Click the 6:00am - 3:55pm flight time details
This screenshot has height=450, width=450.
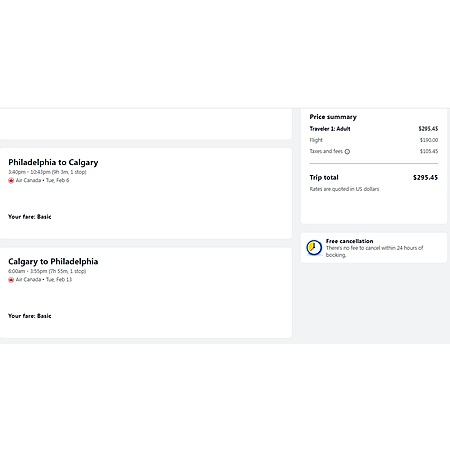(47, 271)
